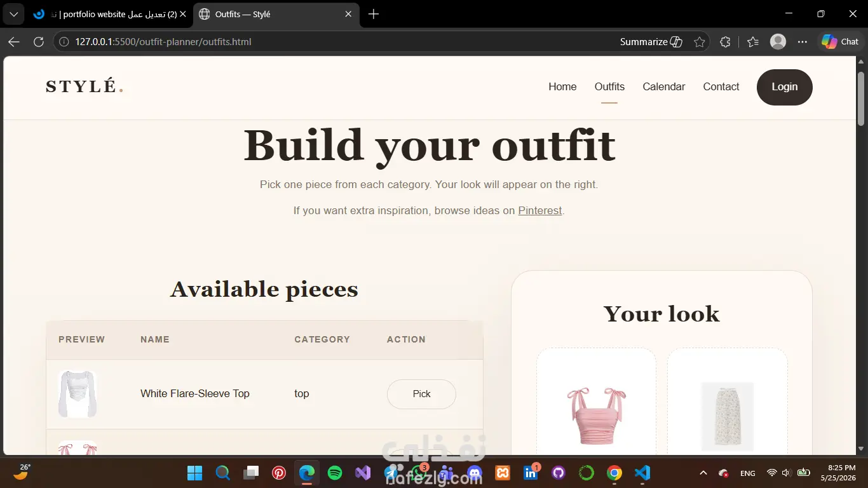Pick the White Flare-Sleeve Top
This screenshot has height=488, width=868.
[x=421, y=394]
